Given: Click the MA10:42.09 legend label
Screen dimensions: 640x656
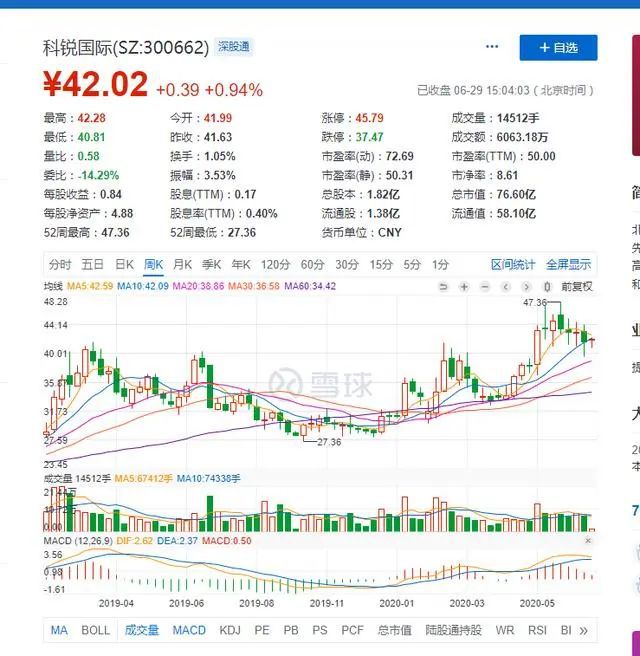Looking at the screenshot, I should pyautogui.click(x=143, y=287).
